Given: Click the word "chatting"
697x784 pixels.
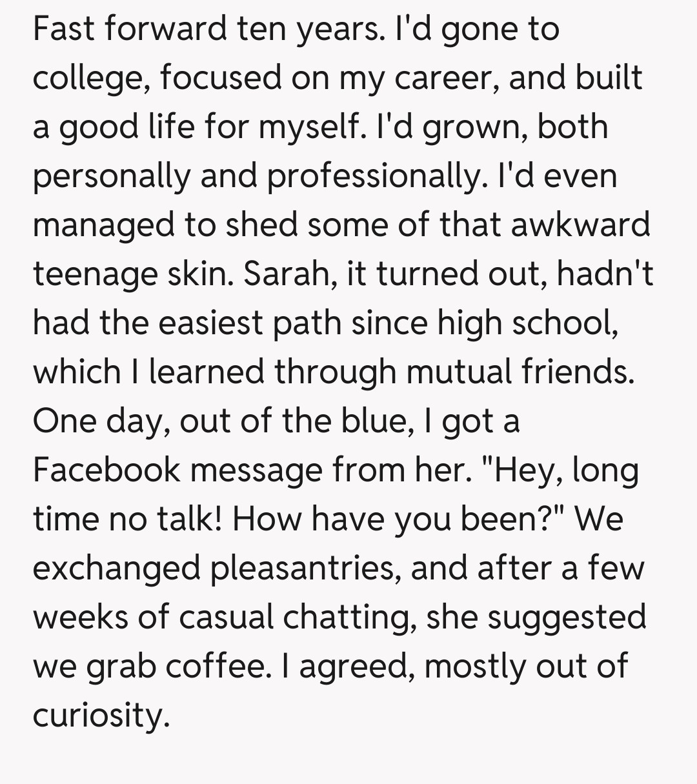Looking at the screenshot, I should 347,618.
